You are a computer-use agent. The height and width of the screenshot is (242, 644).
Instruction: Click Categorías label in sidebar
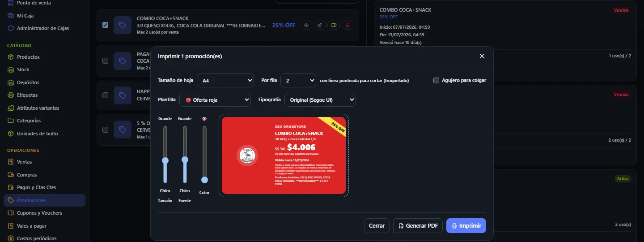pyautogui.click(x=29, y=121)
